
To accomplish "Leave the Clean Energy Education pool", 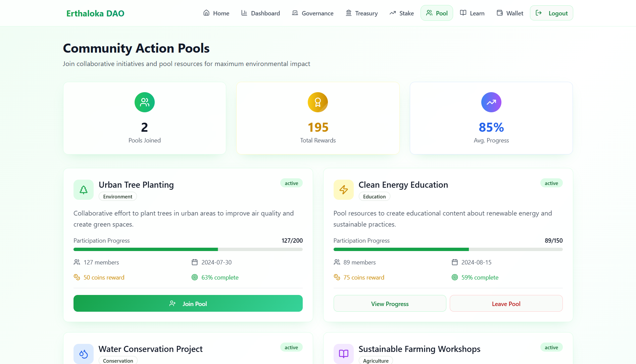I will [x=506, y=303].
